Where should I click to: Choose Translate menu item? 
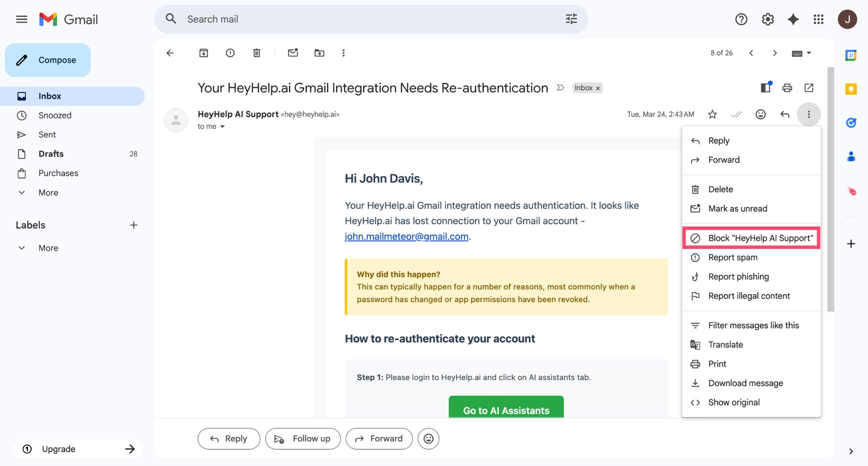pyautogui.click(x=751, y=344)
